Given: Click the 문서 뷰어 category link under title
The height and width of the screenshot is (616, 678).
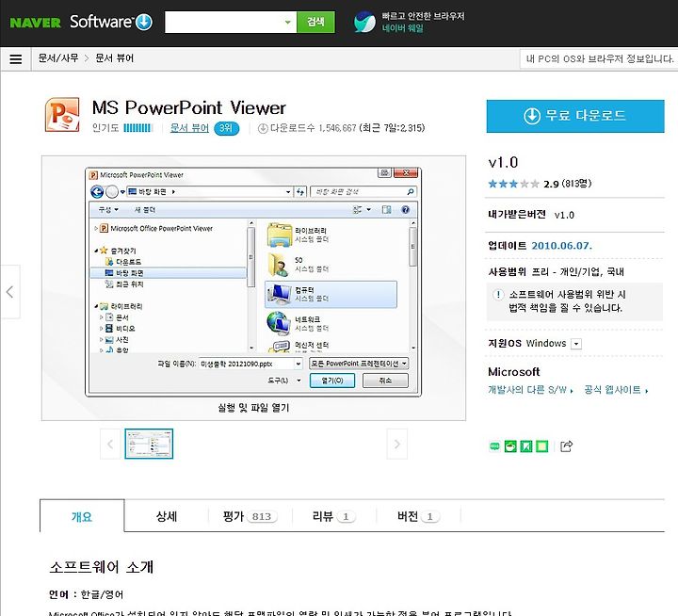Looking at the screenshot, I should pyautogui.click(x=189, y=128).
